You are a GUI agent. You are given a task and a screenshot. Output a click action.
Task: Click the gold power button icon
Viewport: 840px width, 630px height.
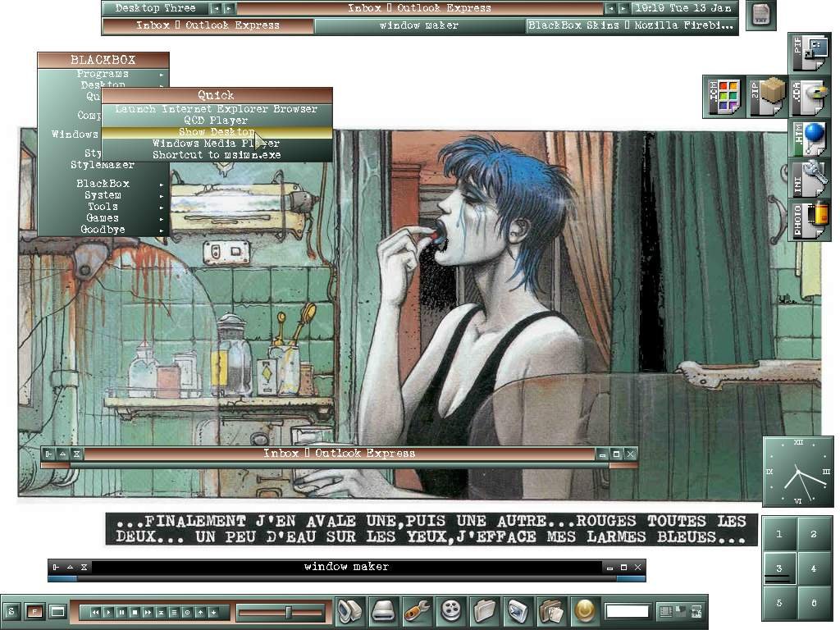(x=584, y=610)
